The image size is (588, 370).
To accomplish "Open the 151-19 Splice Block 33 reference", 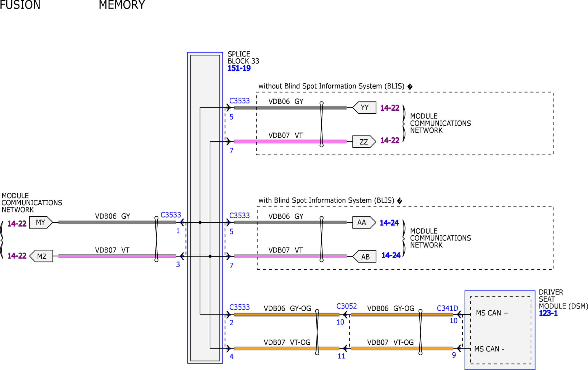I will [239, 68].
